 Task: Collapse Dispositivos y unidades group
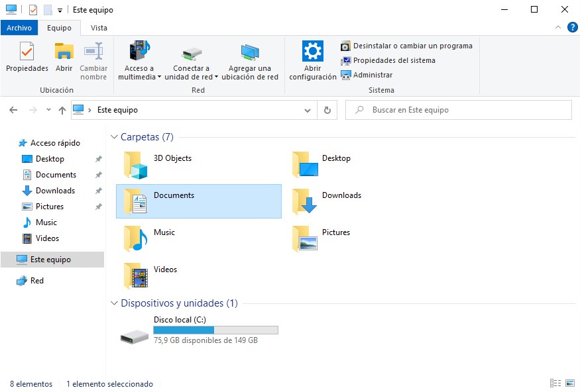[113, 303]
